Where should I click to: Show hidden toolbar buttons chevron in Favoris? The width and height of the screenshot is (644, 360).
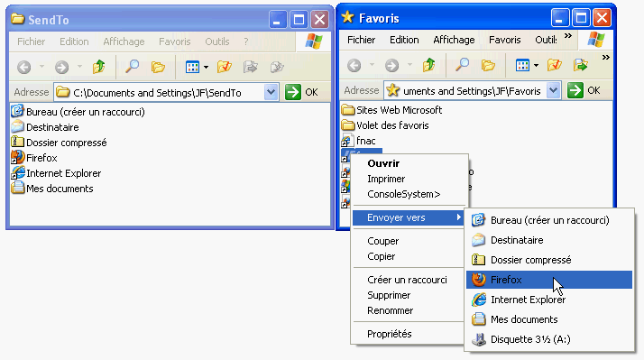coord(606,58)
